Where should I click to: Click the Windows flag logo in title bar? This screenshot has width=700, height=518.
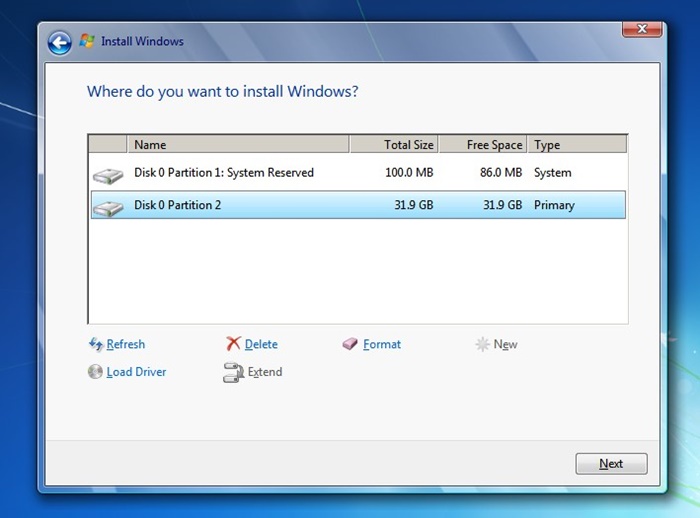coord(87,41)
